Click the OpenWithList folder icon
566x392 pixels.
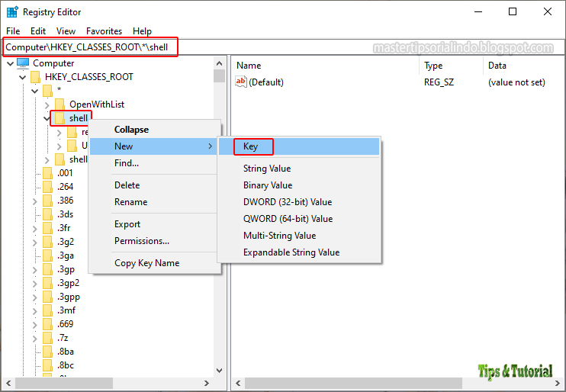(x=60, y=104)
